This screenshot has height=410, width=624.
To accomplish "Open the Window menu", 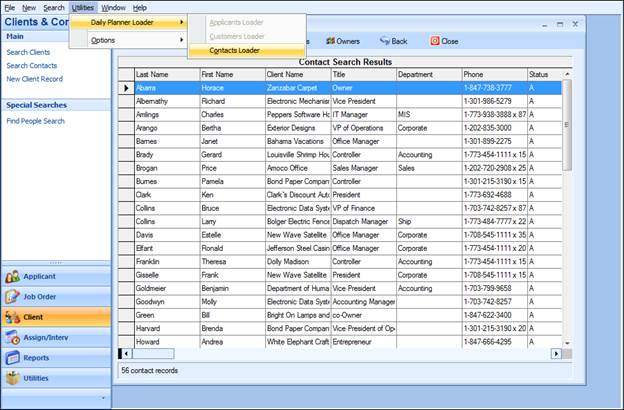I will (x=113, y=7).
